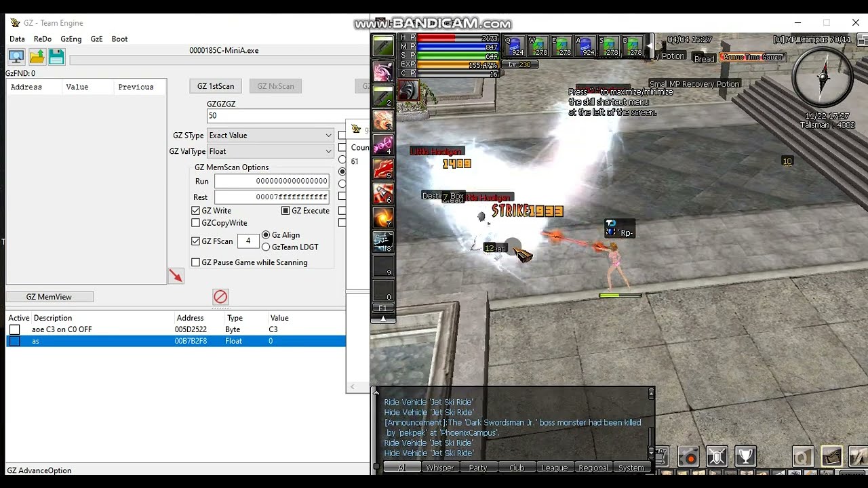868x488 pixels.
Task: Click the Rest address input field
Action: click(x=272, y=197)
